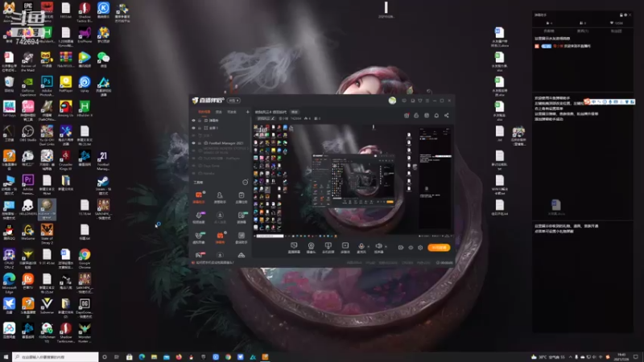Switch to the second scene tab
Screen dimensions: 644x362
(x=219, y=112)
